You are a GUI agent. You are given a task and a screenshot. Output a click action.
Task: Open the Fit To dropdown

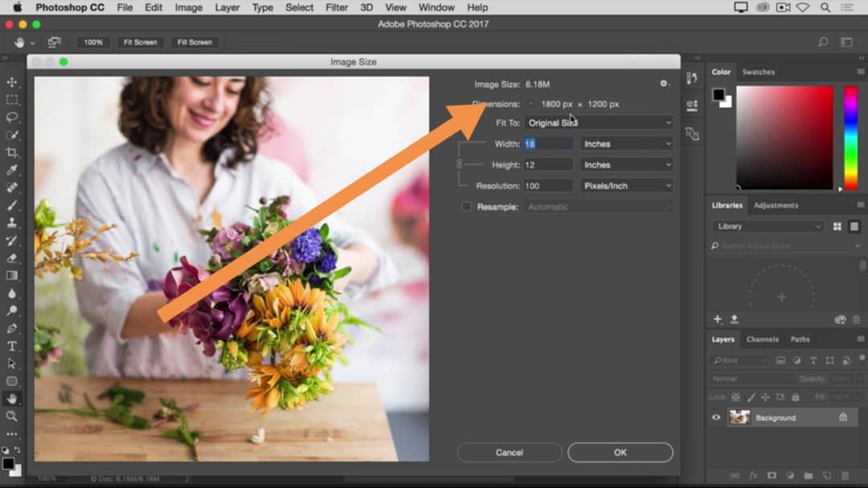point(599,123)
